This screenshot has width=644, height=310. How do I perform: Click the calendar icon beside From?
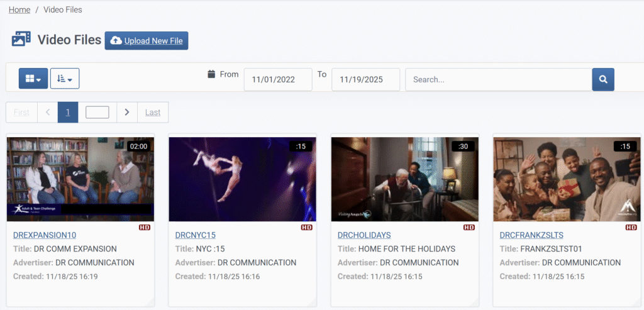pos(211,74)
